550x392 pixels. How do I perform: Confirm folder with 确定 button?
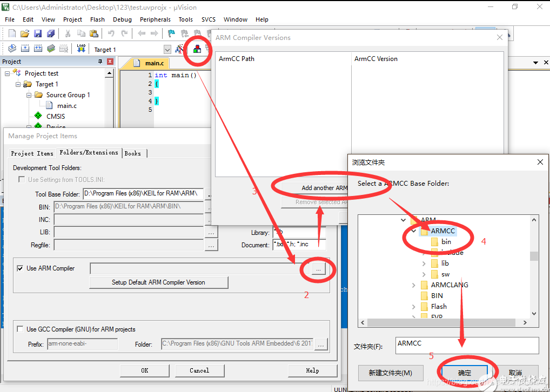[465, 373]
